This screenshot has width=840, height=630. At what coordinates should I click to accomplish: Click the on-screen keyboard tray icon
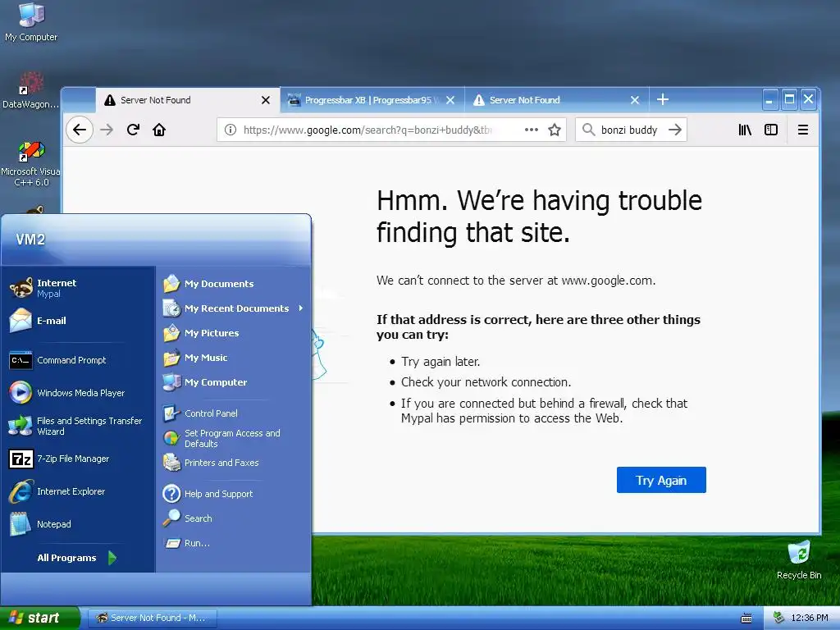click(746, 619)
